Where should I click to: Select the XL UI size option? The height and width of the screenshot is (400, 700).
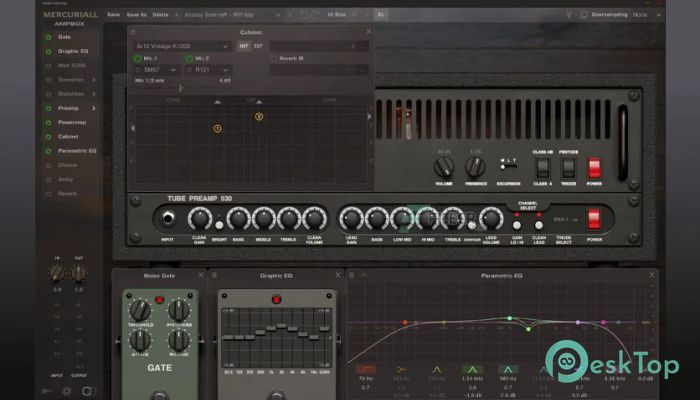pyautogui.click(x=381, y=15)
